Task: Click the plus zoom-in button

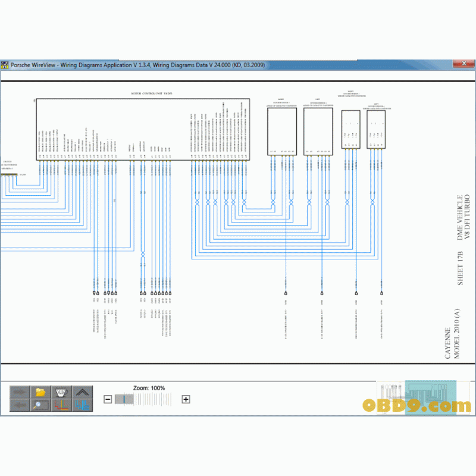Action: coord(186,399)
